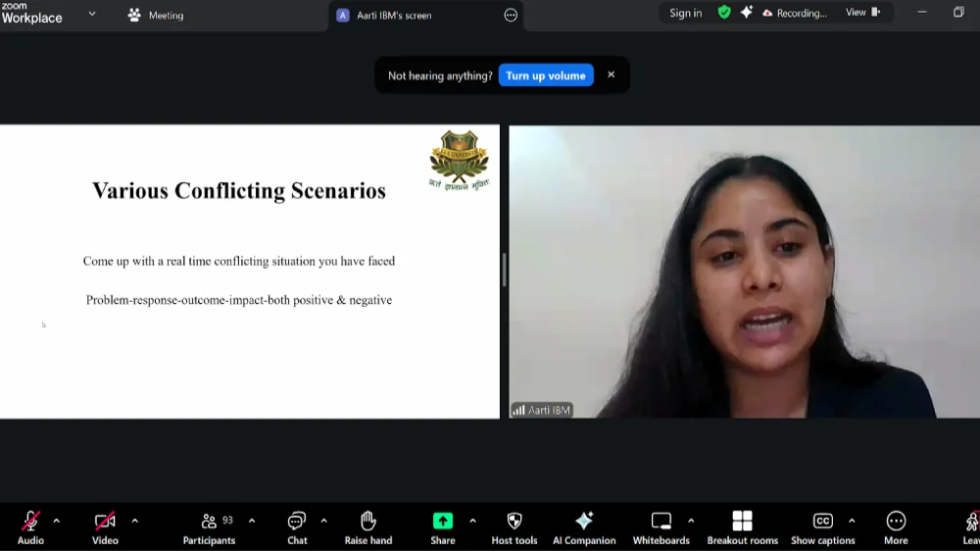Click the divider handle between slide and video
The image size is (980, 551).
tap(504, 271)
